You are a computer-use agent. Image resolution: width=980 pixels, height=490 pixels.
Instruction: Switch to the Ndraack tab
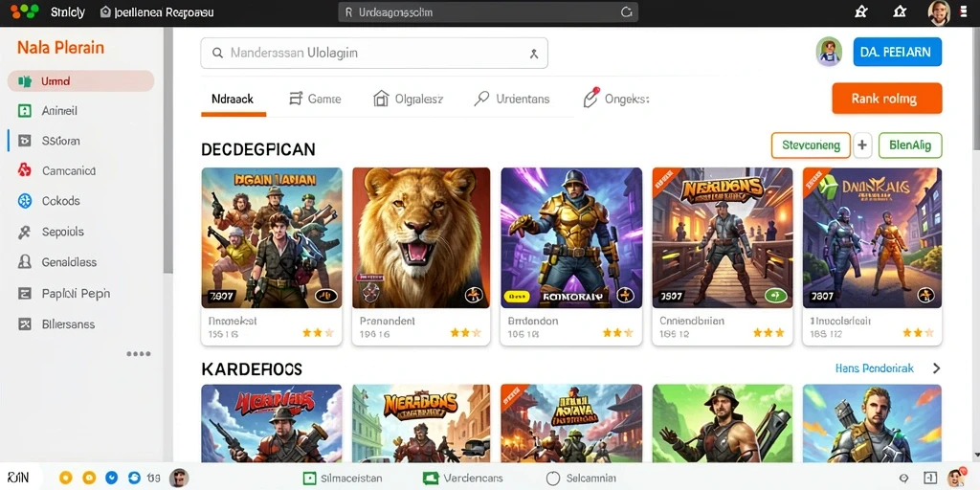coord(234,99)
